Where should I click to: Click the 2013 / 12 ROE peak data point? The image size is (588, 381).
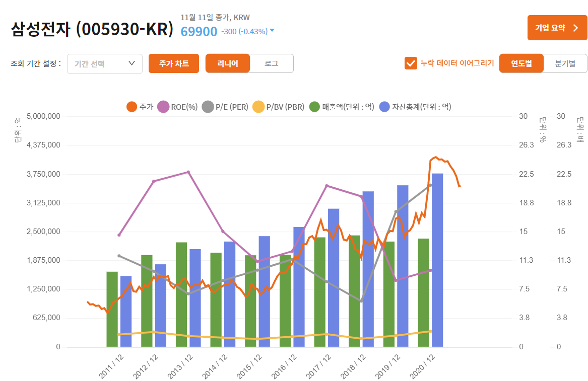coord(188,172)
